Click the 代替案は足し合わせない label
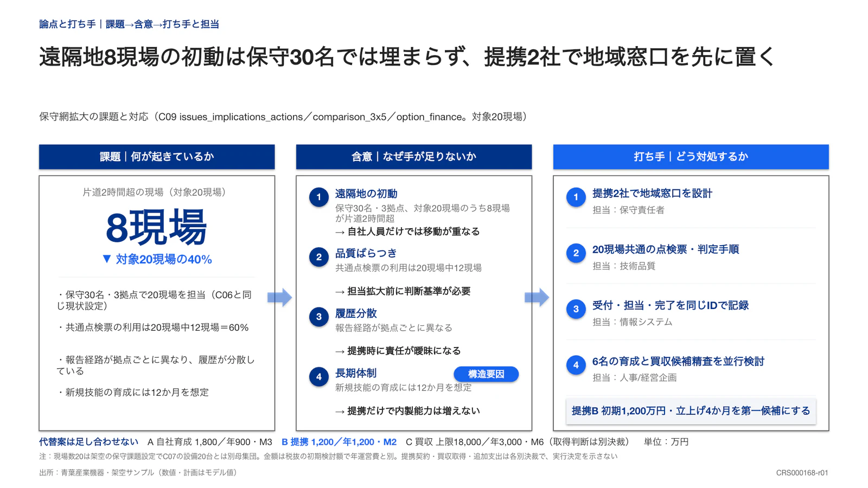The height and width of the screenshot is (488, 868). point(88,442)
